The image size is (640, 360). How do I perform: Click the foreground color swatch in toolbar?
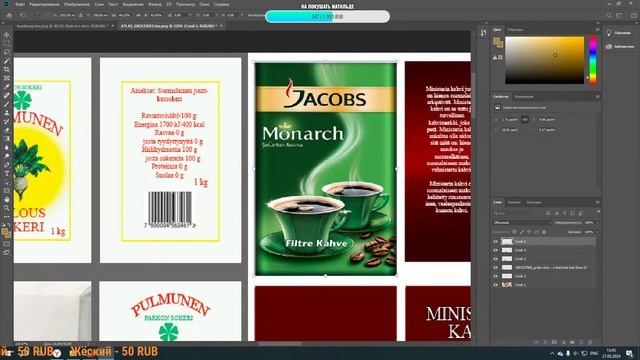5,231
